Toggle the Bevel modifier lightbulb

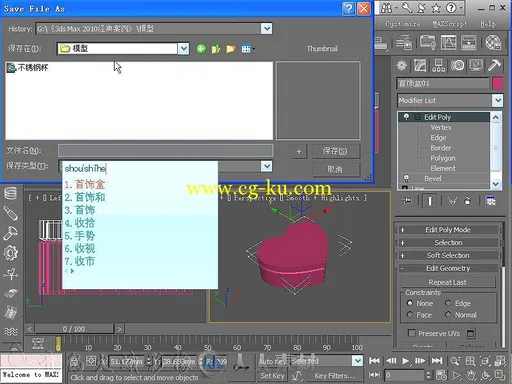[406, 178]
